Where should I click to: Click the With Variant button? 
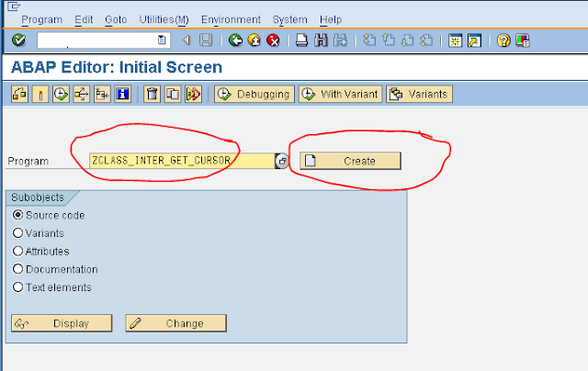pos(341,94)
